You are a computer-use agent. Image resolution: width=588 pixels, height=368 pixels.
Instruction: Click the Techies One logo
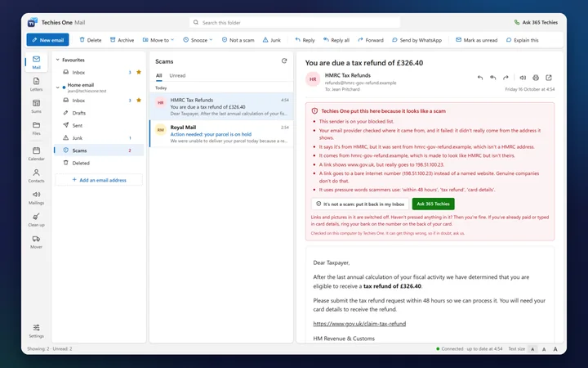tap(33, 22)
